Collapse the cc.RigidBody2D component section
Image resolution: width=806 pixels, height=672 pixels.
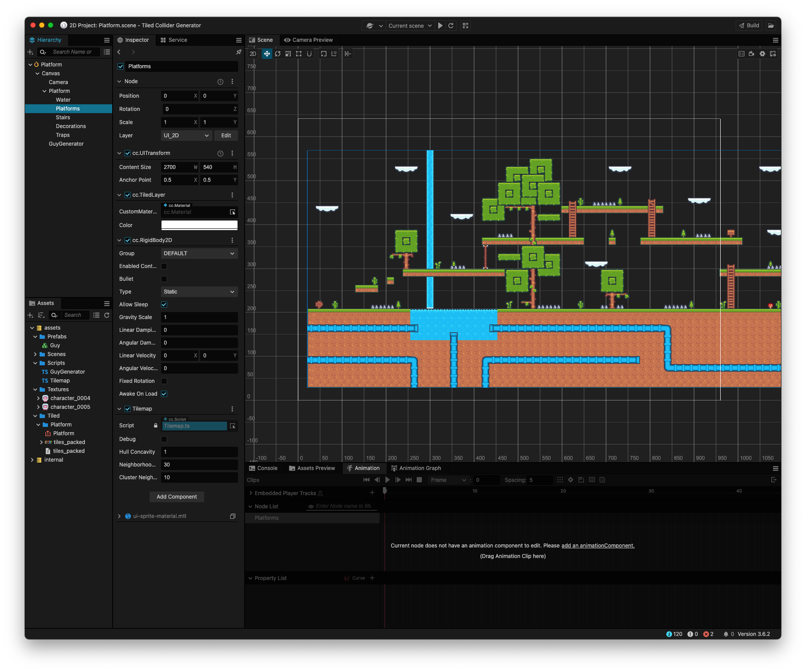[119, 240]
